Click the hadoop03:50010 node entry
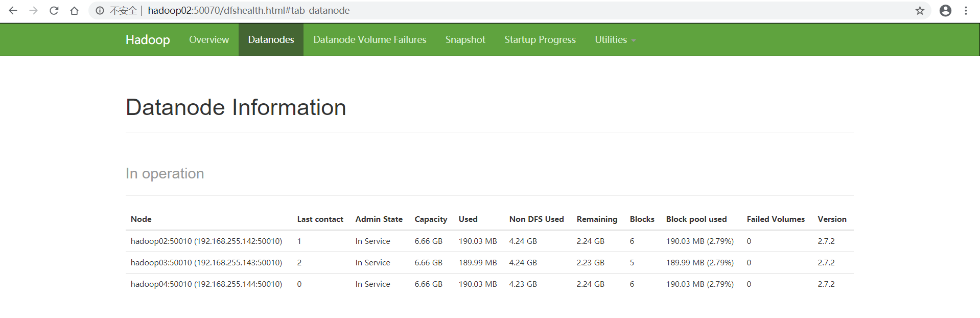This screenshot has height=318, width=980. click(x=206, y=263)
